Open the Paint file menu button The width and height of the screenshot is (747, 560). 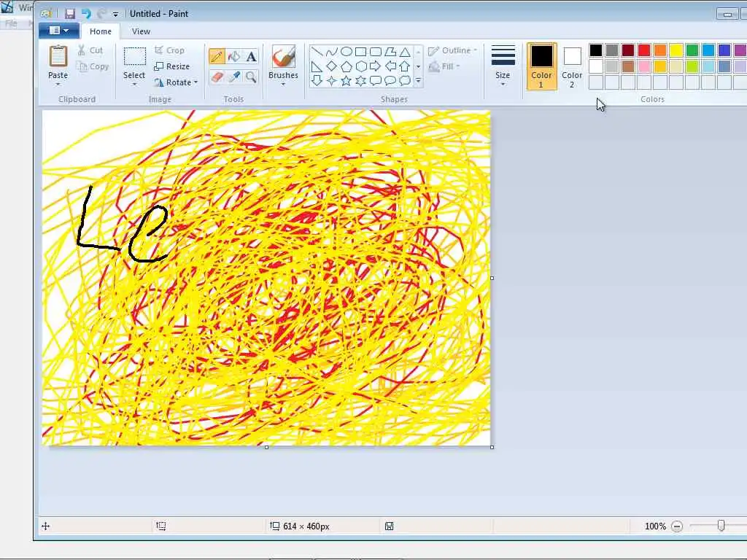click(60, 31)
